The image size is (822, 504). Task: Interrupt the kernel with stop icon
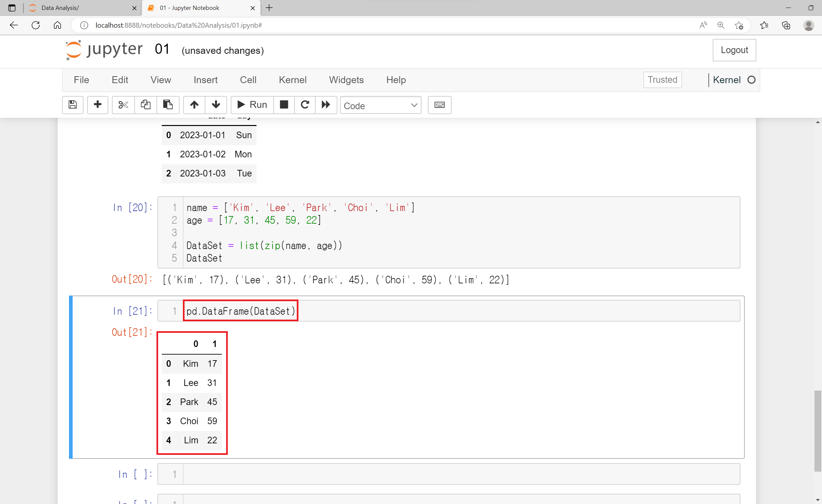pyautogui.click(x=284, y=105)
